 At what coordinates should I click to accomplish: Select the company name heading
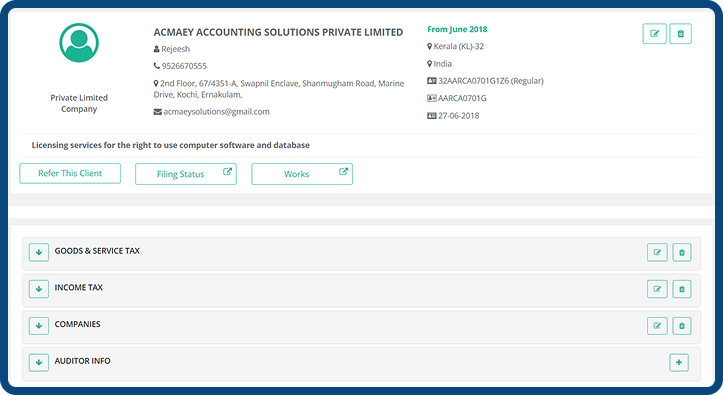278,32
